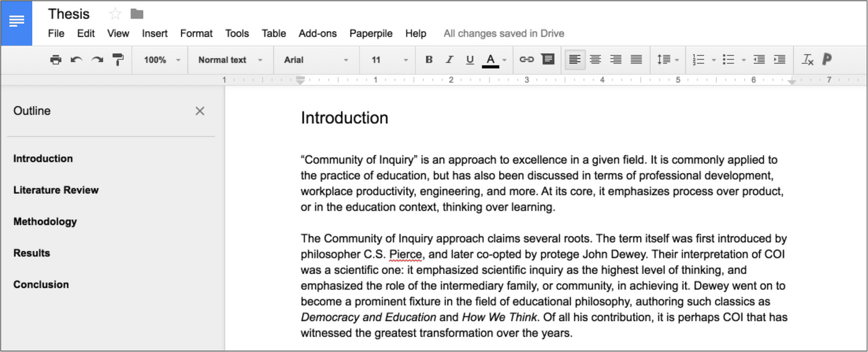This screenshot has width=868, height=352.
Task: Increase the indent
Action: pyautogui.click(x=780, y=60)
